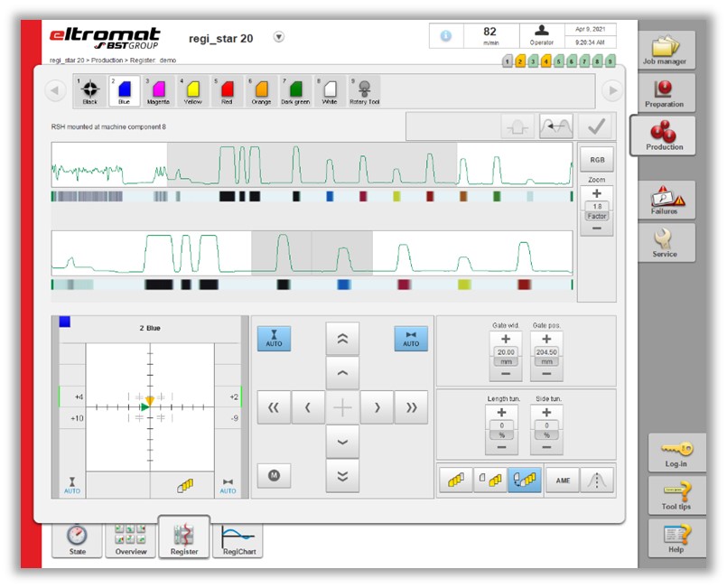Switch to the Overview tab
Image resolution: width=727 pixels, height=588 pixels.
(x=131, y=540)
